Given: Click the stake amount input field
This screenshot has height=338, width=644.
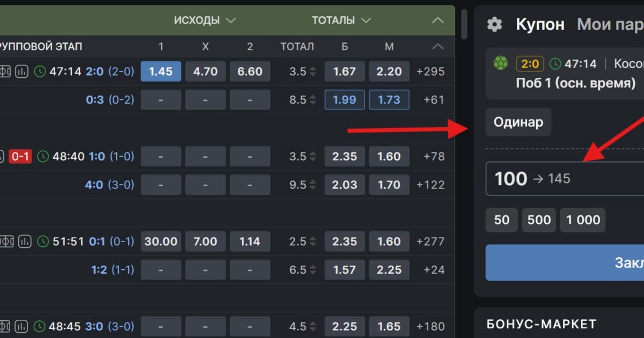Looking at the screenshot, I should point(565,179).
